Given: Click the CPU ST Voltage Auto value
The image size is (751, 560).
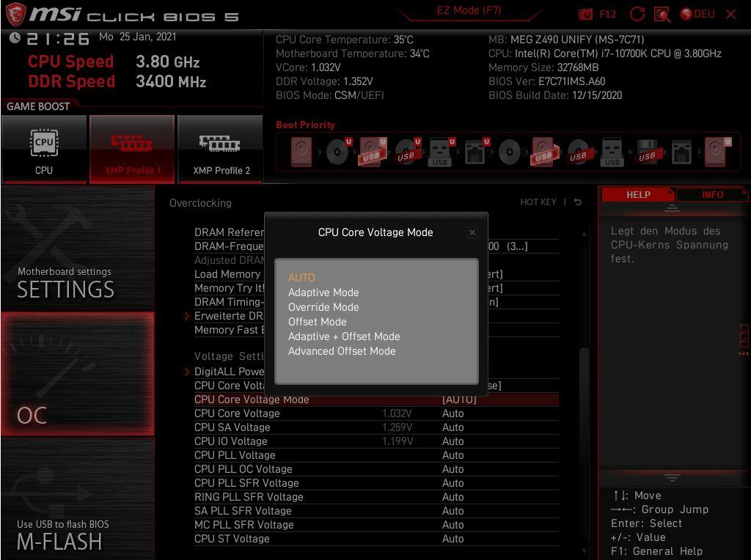Looking at the screenshot, I should pyautogui.click(x=453, y=539).
